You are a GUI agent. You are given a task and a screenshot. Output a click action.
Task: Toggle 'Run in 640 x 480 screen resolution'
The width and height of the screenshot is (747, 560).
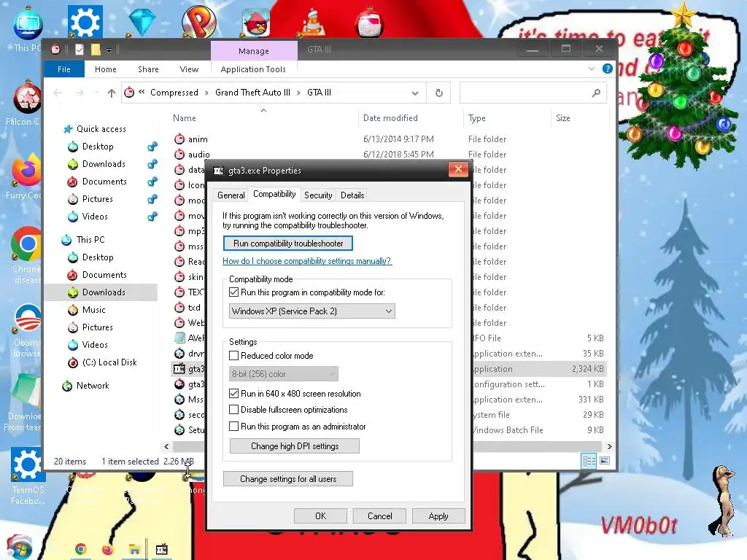click(234, 393)
